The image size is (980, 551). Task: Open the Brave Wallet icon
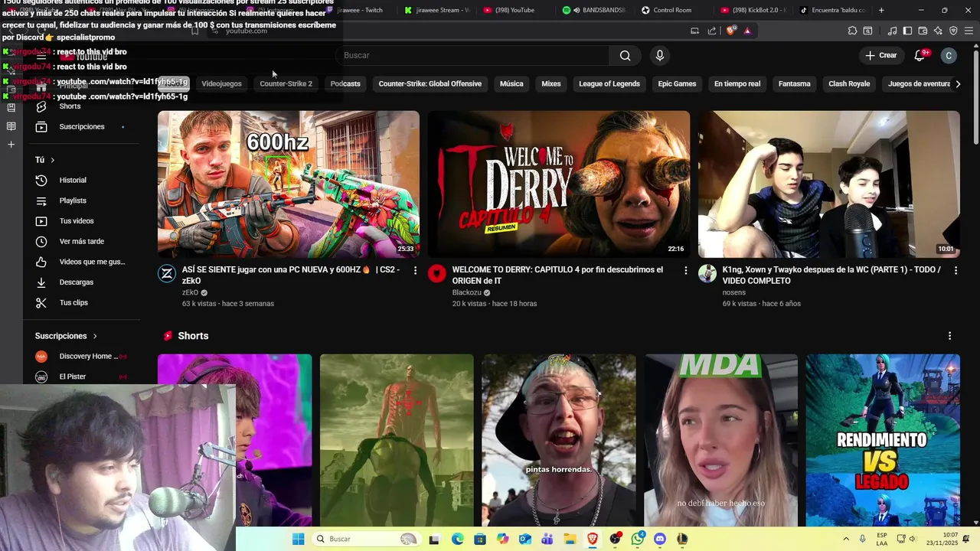(x=923, y=31)
